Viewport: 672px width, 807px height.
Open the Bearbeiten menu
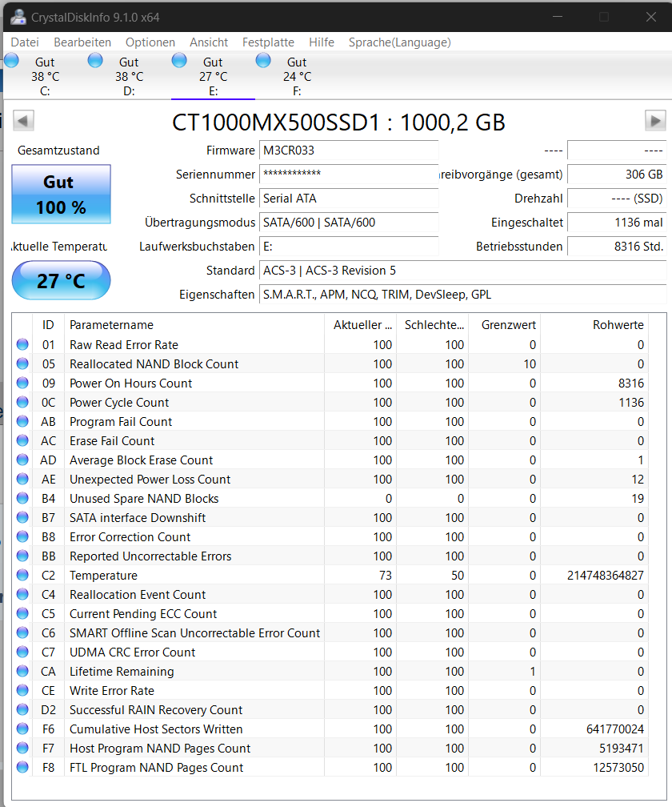(x=82, y=42)
